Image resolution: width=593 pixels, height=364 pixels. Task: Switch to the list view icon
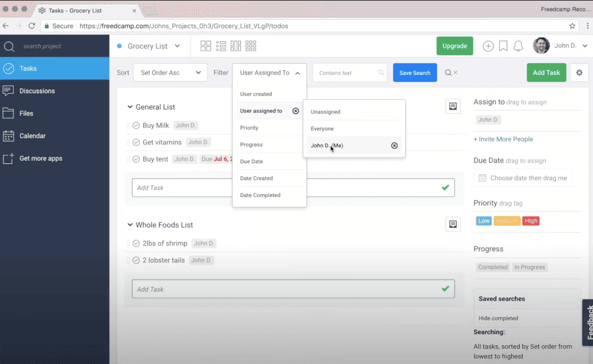click(221, 46)
